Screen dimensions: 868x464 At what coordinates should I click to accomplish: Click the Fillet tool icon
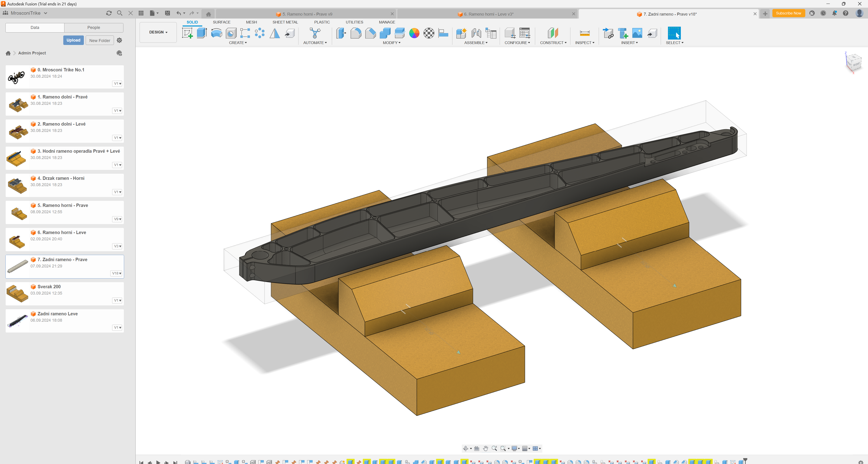[356, 33]
